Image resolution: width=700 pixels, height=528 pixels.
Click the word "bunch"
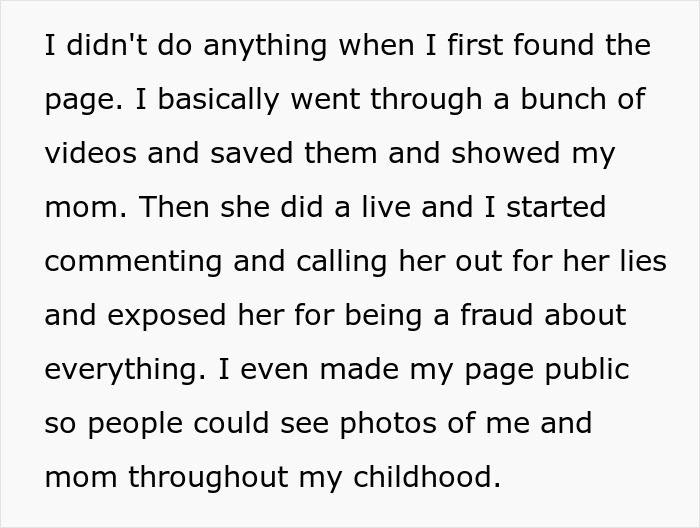click(x=541, y=100)
